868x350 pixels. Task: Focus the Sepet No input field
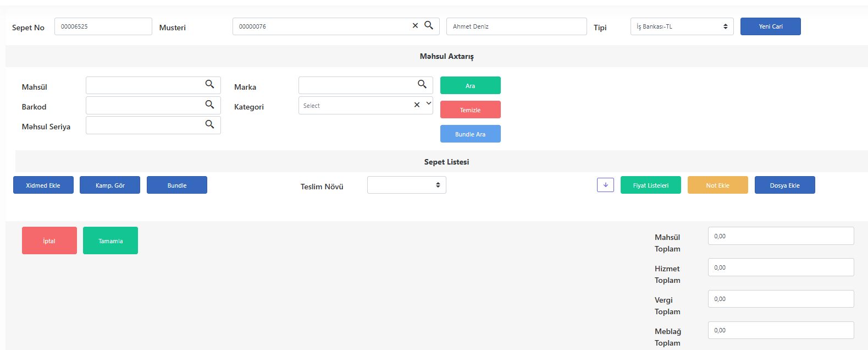[103, 26]
